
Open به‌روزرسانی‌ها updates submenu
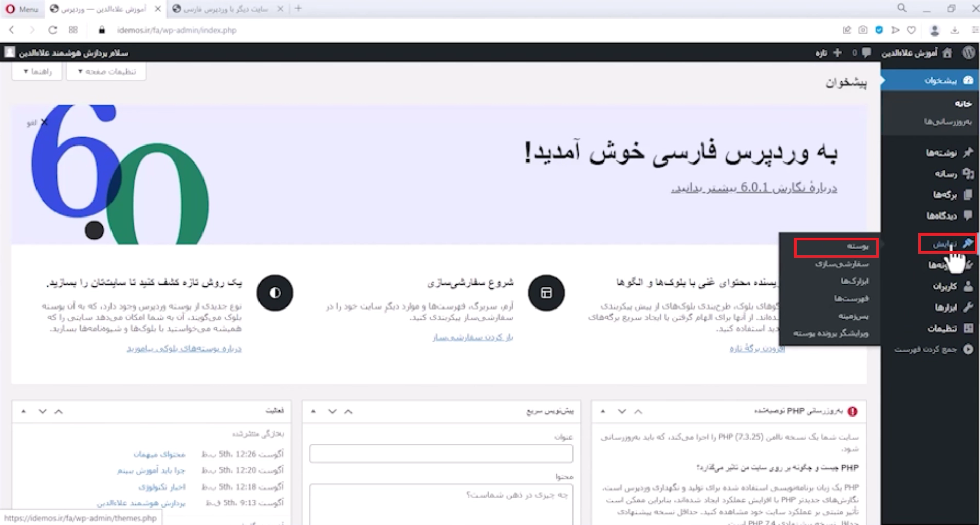click(x=948, y=121)
